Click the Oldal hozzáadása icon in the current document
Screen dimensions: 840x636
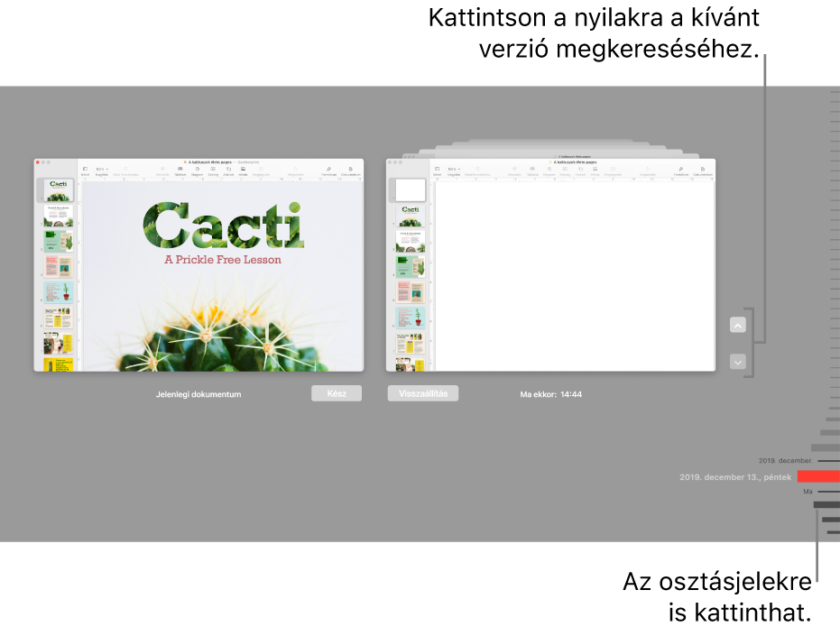pyautogui.click(x=125, y=169)
